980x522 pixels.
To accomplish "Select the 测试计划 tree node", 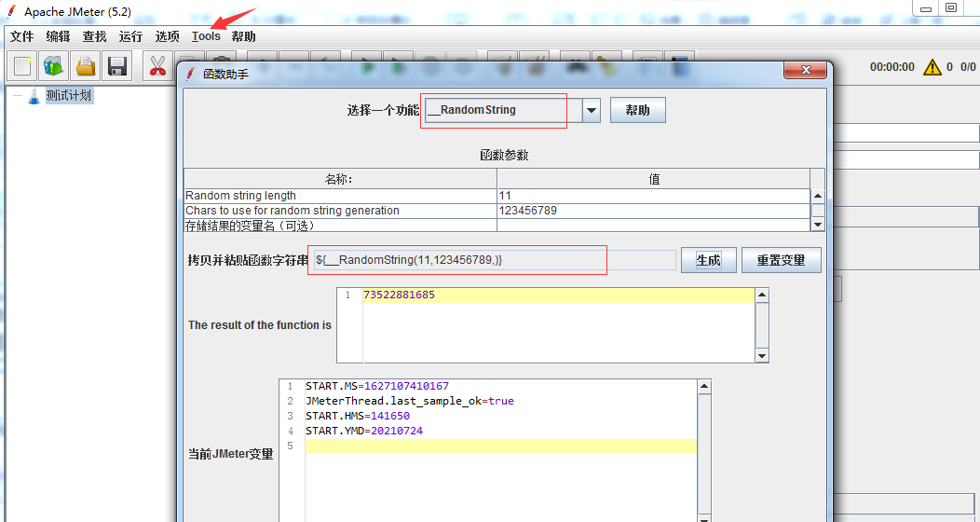I will pos(69,96).
